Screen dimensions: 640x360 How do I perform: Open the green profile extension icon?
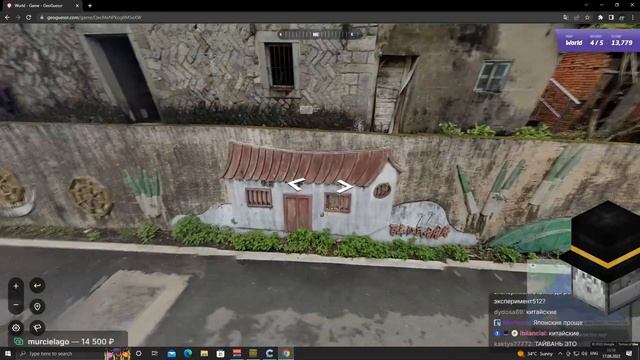[622, 18]
